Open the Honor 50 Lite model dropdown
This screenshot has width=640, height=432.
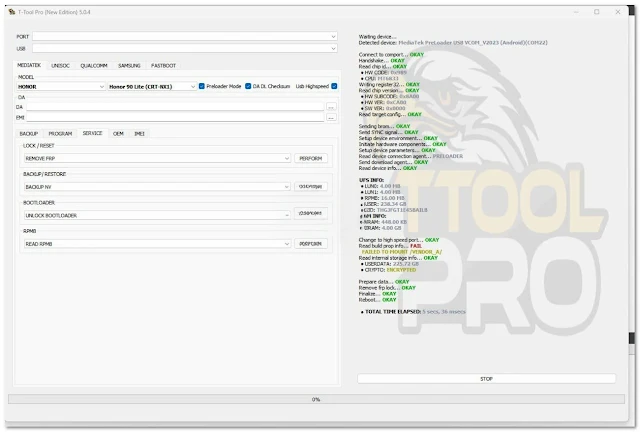152,87
